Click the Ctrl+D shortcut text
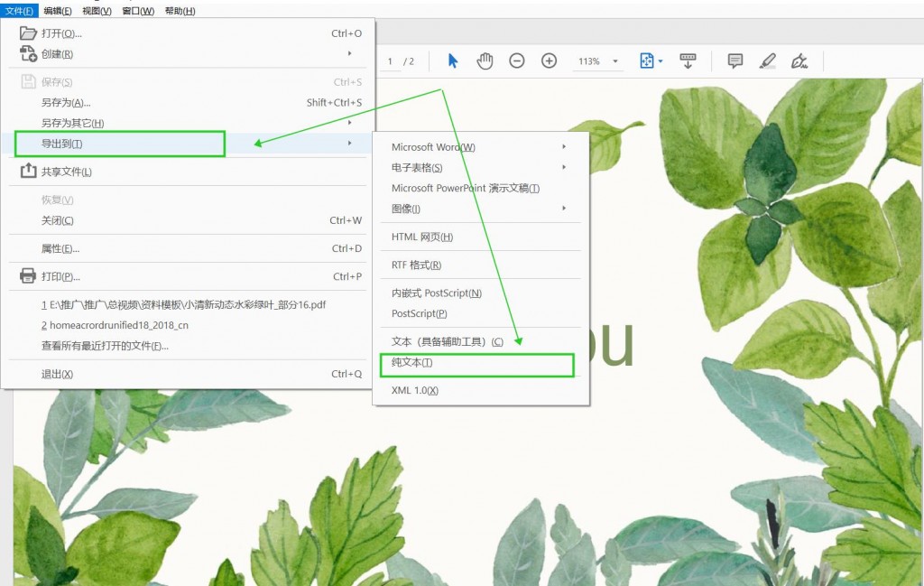Image resolution: width=924 pixels, height=586 pixels. 346,249
